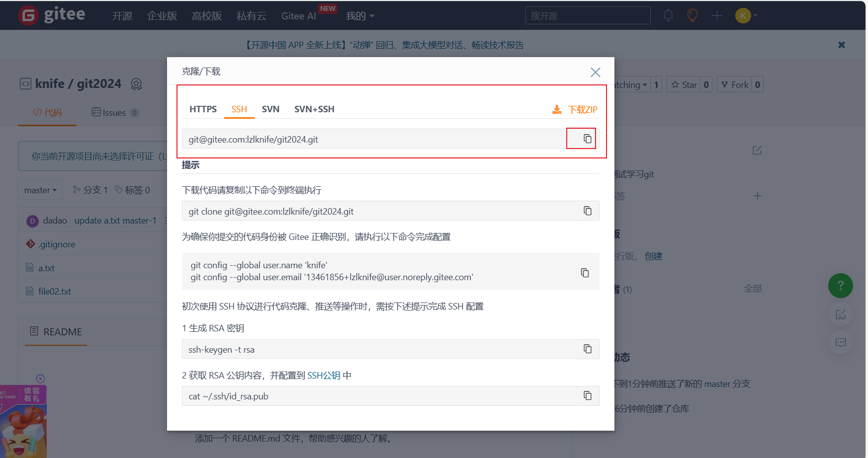The width and height of the screenshot is (868, 458).
Task: Open the a.txt file
Action: (46, 268)
